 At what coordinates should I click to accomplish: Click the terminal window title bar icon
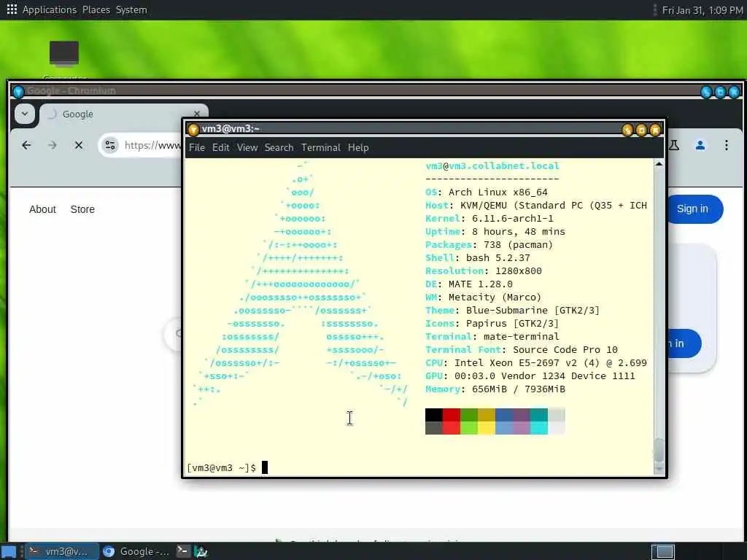[193, 129]
